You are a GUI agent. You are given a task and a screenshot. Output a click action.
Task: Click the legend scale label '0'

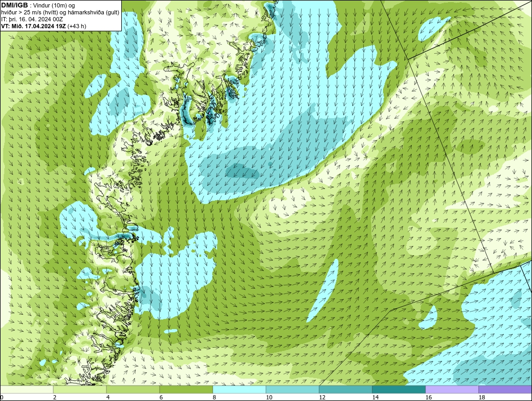click(2, 397)
